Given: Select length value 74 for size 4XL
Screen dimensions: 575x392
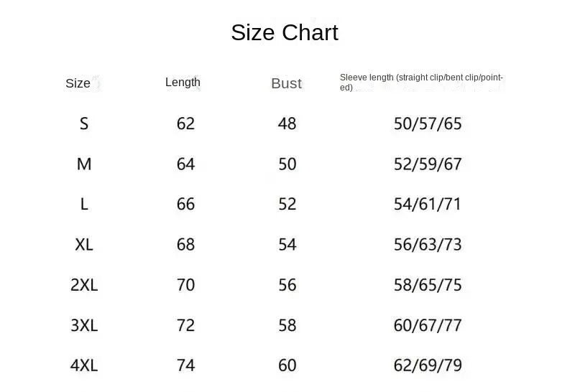Looking at the screenshot, I should (185, 365).
